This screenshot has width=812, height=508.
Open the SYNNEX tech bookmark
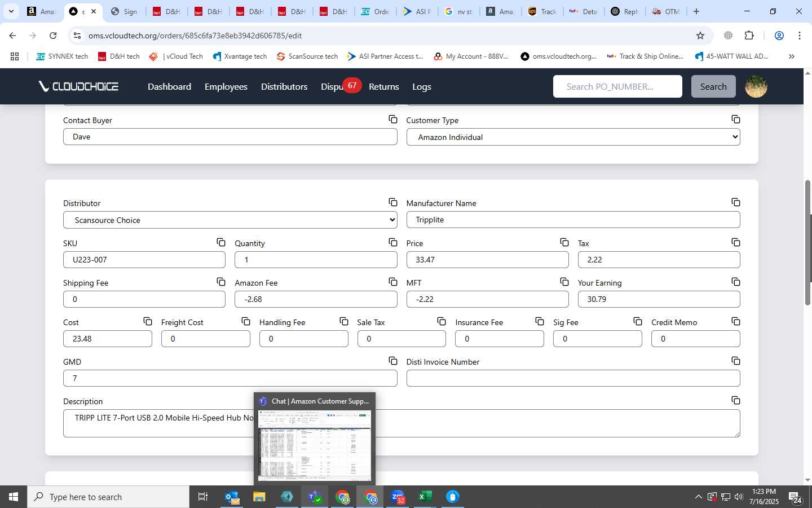tap(62, 56)
